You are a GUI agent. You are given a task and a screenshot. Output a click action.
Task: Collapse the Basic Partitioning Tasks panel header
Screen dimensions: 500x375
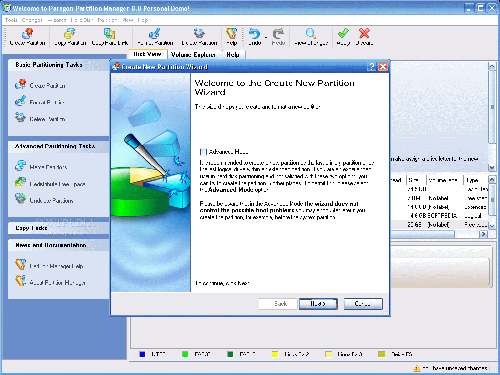tap(59, 65)
